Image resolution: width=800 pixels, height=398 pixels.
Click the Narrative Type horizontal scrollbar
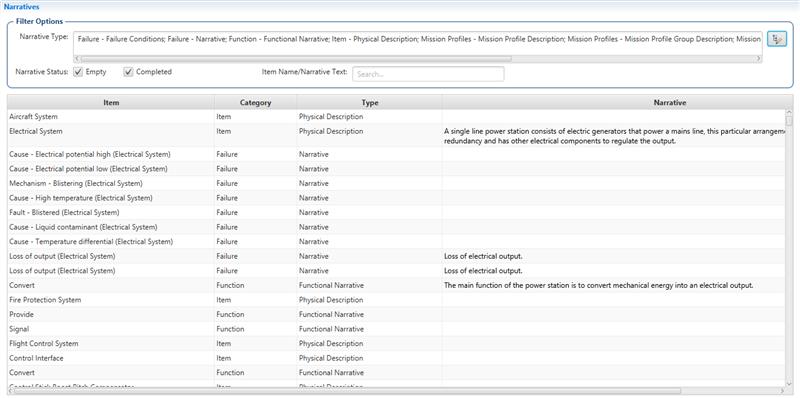tap(296, 59)
